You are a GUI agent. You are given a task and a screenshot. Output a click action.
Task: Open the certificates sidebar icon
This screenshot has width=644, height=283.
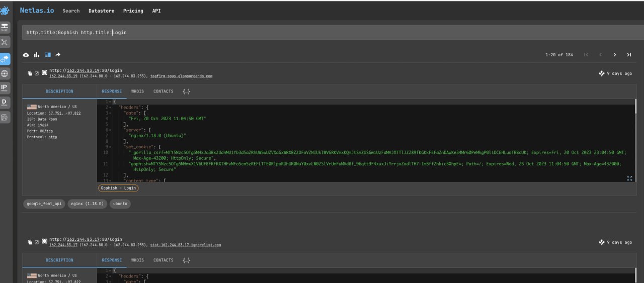coord(5,117)
